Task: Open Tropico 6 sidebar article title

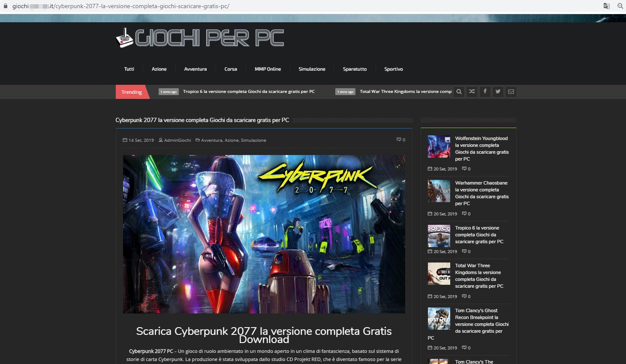Action: point(479,235)
